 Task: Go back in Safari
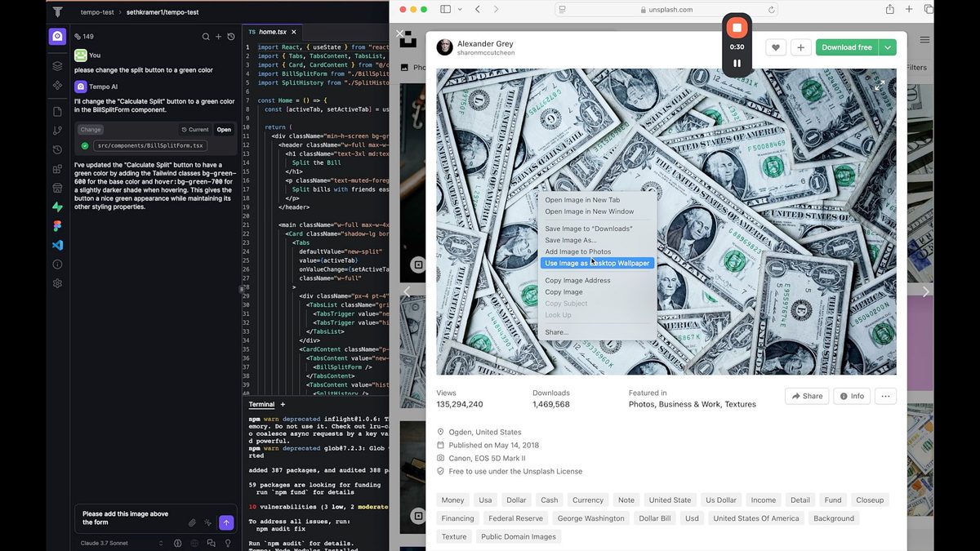pos(477,9)
